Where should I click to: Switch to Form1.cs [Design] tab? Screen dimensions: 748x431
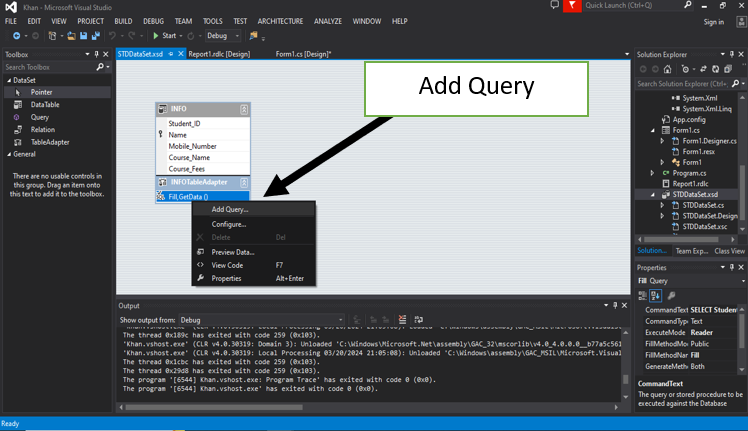[303, 54]
